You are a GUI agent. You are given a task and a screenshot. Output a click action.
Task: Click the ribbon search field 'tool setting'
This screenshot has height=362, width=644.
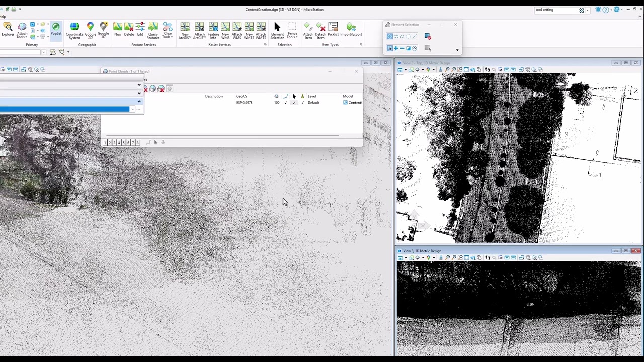click(x=556, y=10)
